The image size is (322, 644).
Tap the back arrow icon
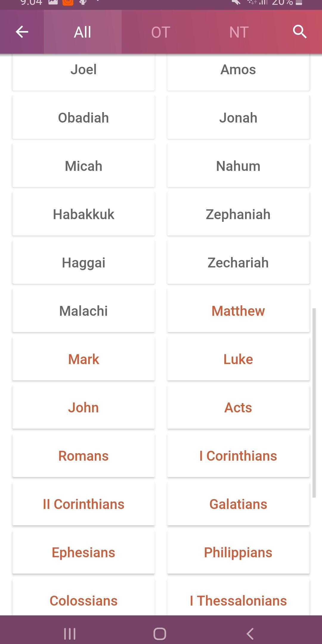(x=22, y=32)
